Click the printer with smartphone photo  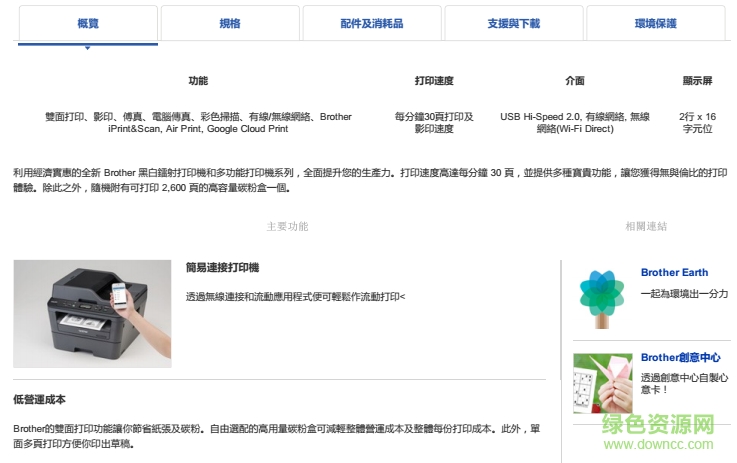pos(93,314)
